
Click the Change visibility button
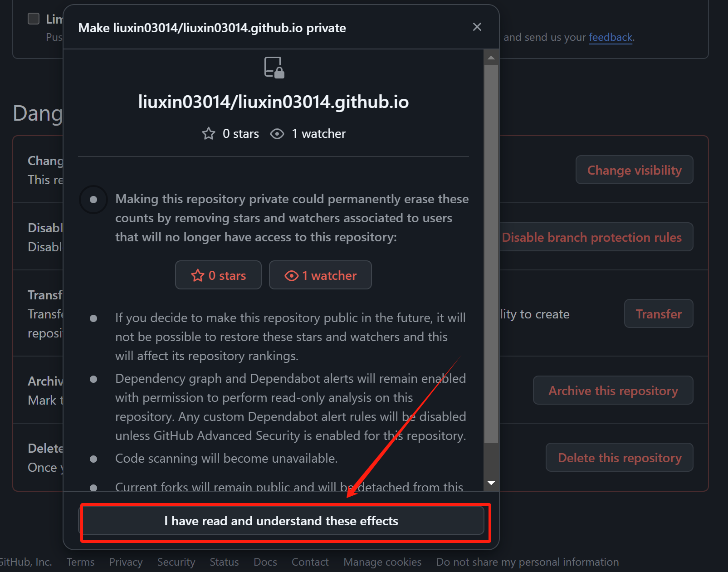[634, 170]
